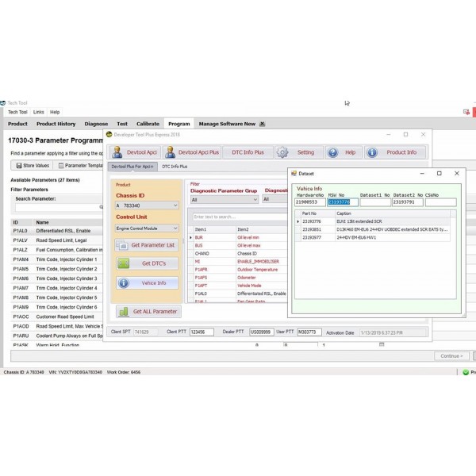Click Get ALL Parameter button
The image size is (476, 476).
[148, 312]
